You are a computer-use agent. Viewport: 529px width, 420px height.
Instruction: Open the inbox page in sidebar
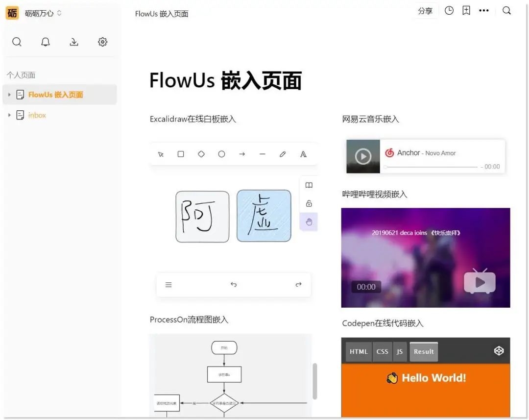tap(37, 115)
